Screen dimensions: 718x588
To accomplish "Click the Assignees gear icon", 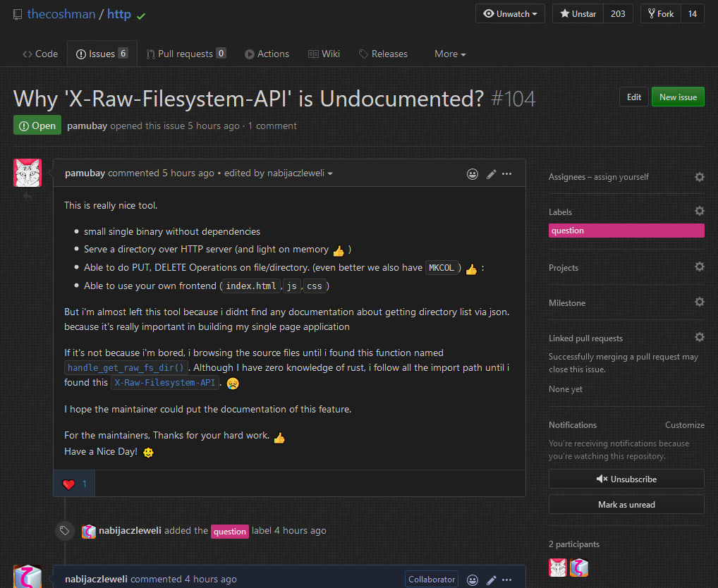I will tap(699, 177).
